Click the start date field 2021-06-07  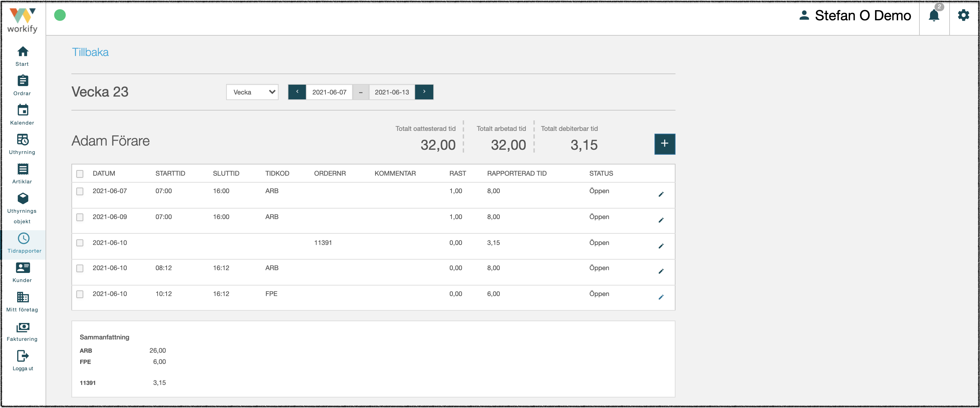[x=329, y=92]
